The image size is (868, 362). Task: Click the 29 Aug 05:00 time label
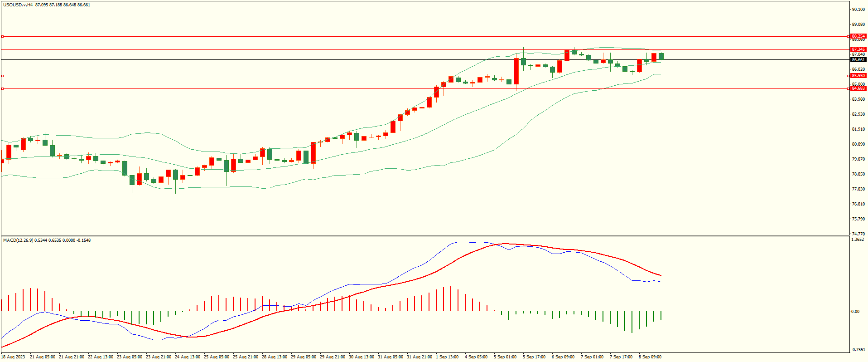pos(304,357)
